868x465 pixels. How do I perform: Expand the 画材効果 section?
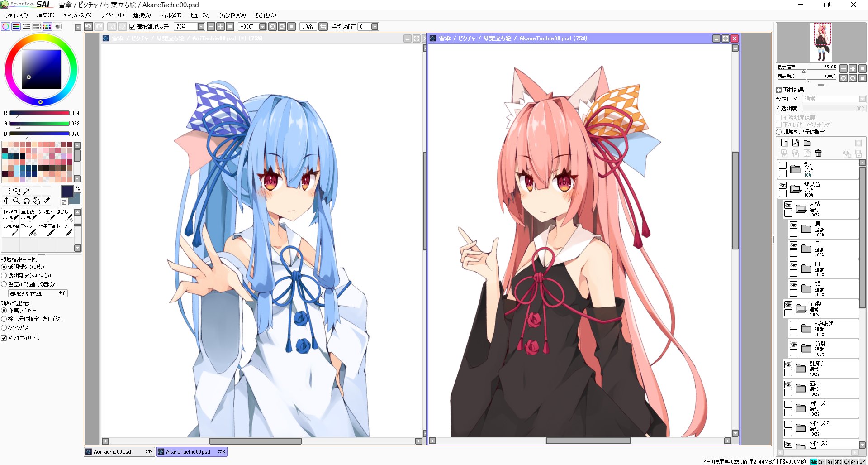click(x=778, y=90)
